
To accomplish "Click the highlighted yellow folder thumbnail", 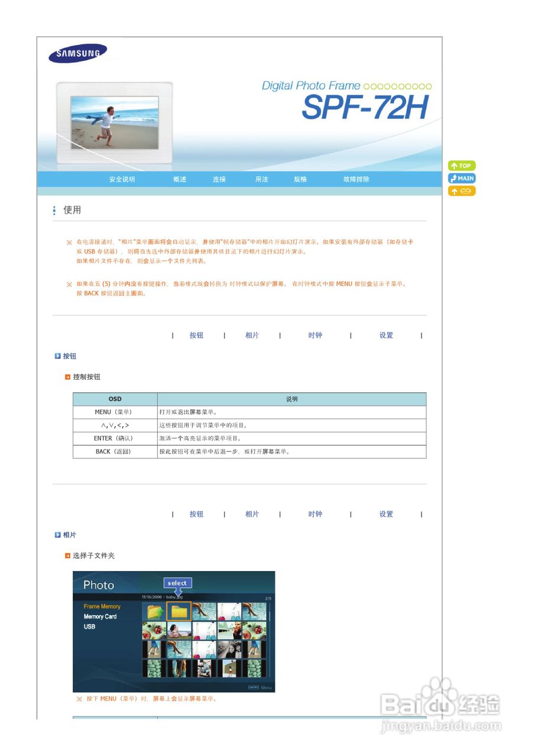I will click(177, 611).
